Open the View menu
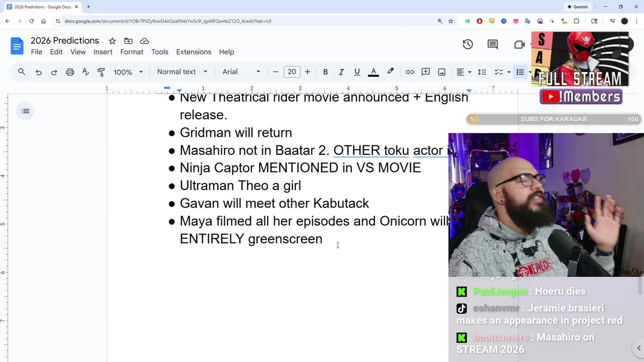The image size is (644, 362). 78,52
